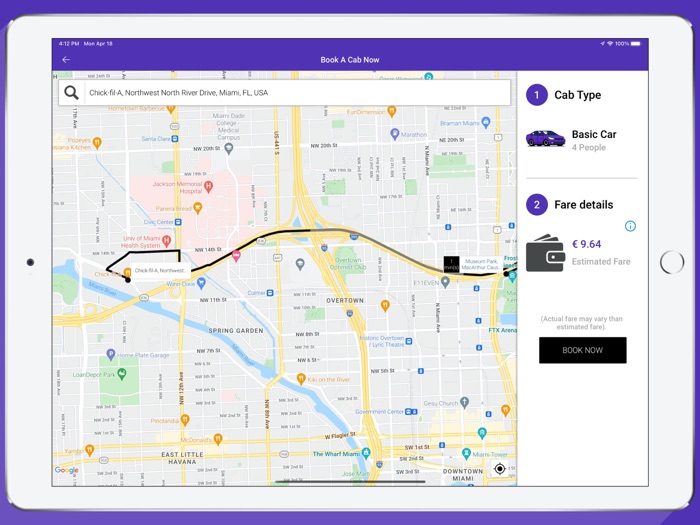Tap the Yambo restaurant pin
700x525 pixels.
(x=89, y=450)
